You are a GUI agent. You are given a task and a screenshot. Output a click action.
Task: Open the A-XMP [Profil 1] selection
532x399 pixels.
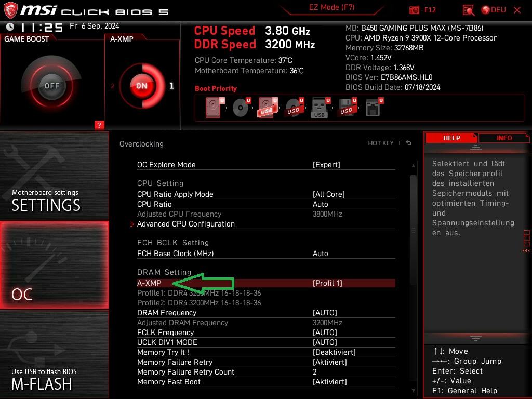tap(266, 283)
